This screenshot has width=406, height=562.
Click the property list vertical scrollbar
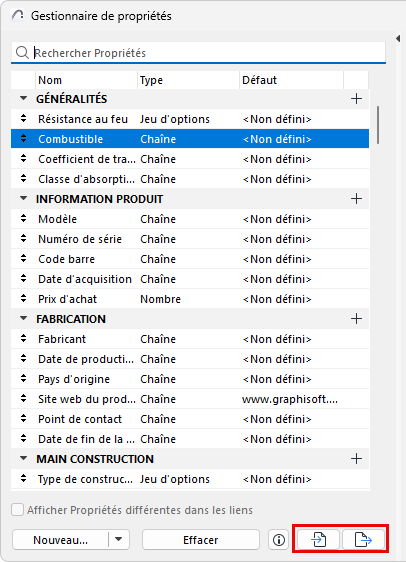coord(377,125)
